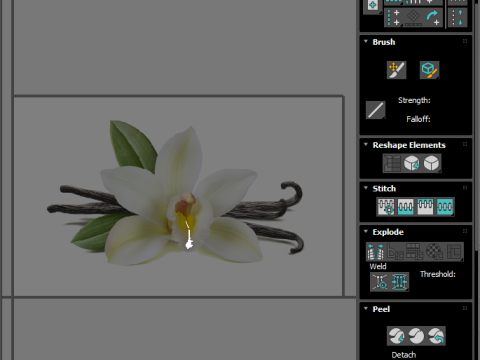Click the Brush rollout title
This screenshot has height=360, width=480.
[x=384, y=42]
